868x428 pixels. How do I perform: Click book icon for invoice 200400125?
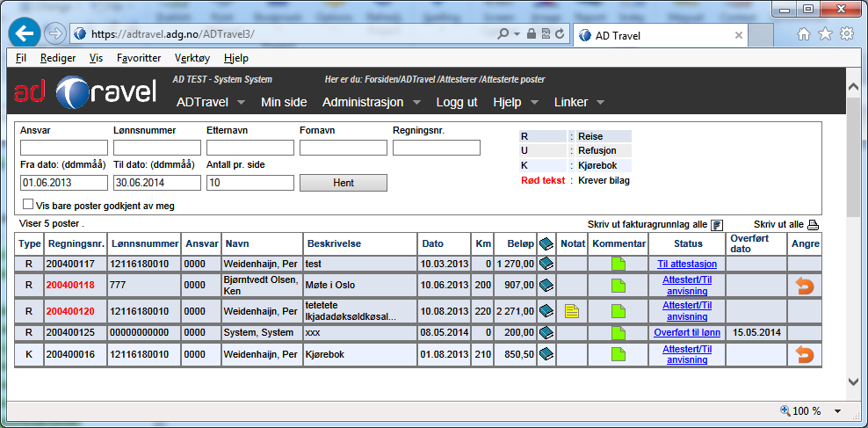[x=546, y=332]
